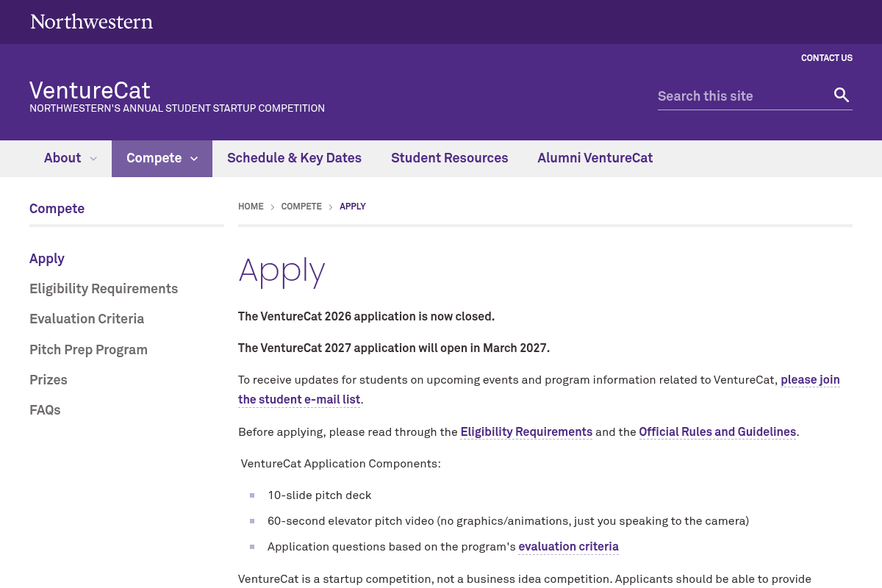
Task: Open the VentureCat site title link
Action: click(90, 90)
